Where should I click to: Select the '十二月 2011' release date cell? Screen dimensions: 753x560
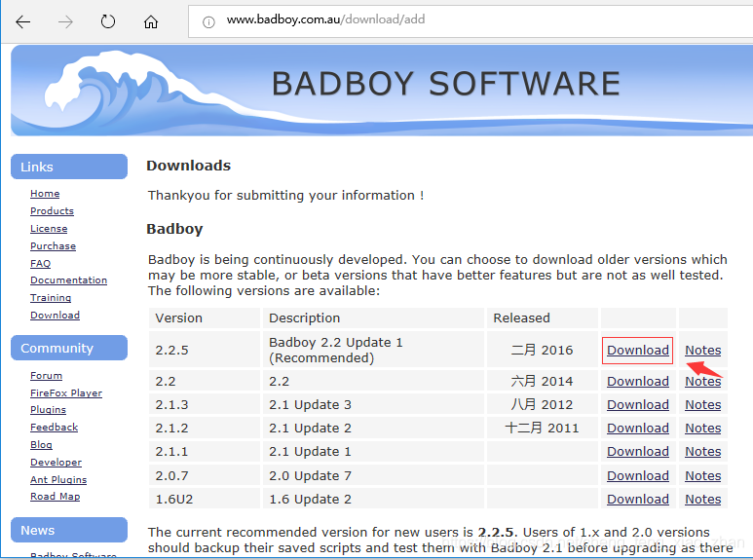tap(543, 428)
